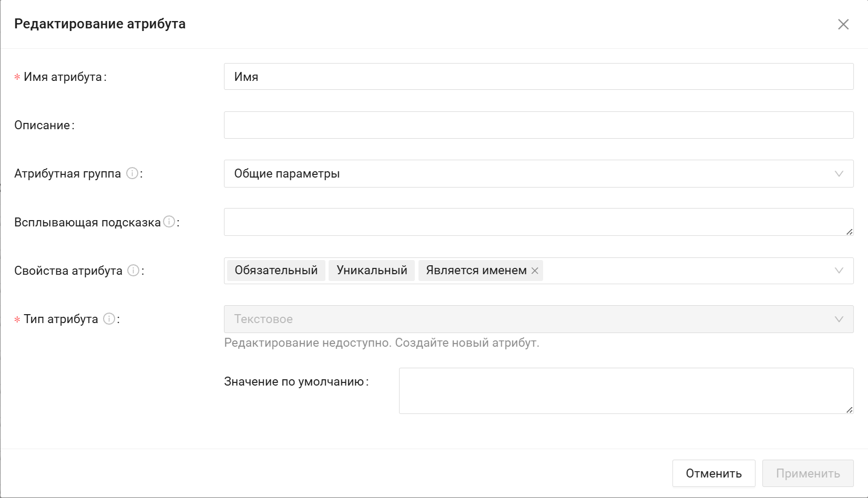Viewport: 868px width, 498px height.
Task: Click into the Имя атрибута input field
Action: coord(538,77)
